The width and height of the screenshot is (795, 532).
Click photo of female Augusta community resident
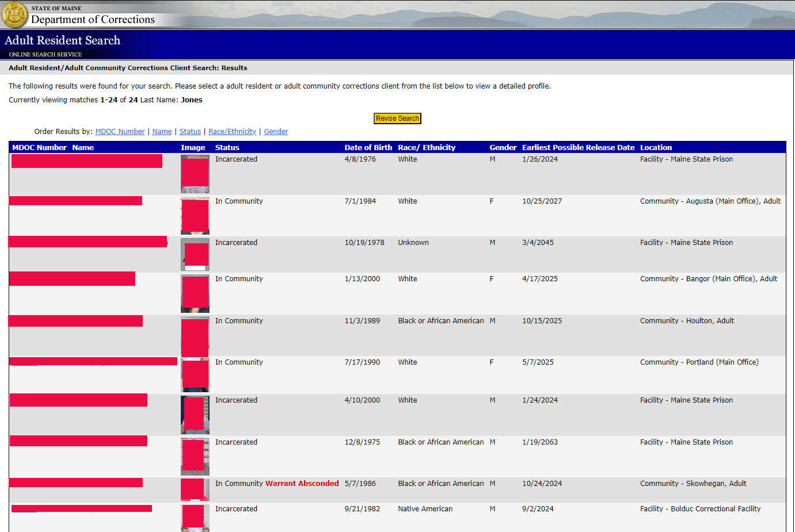(195, 216)
